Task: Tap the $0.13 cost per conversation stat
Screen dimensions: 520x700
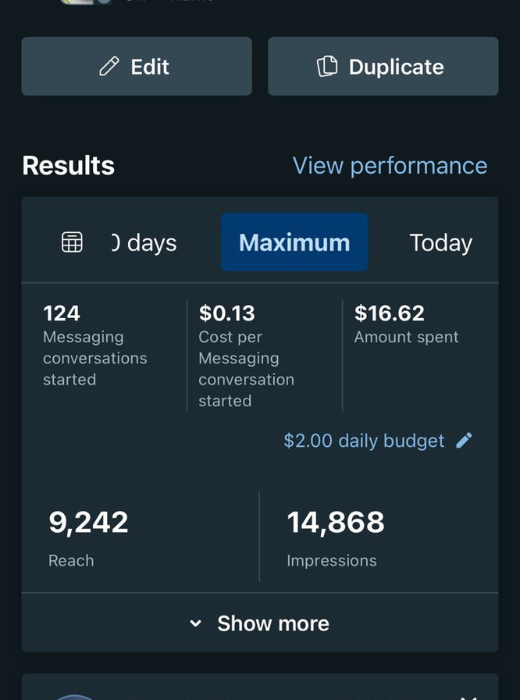Action: pos(246,356)
